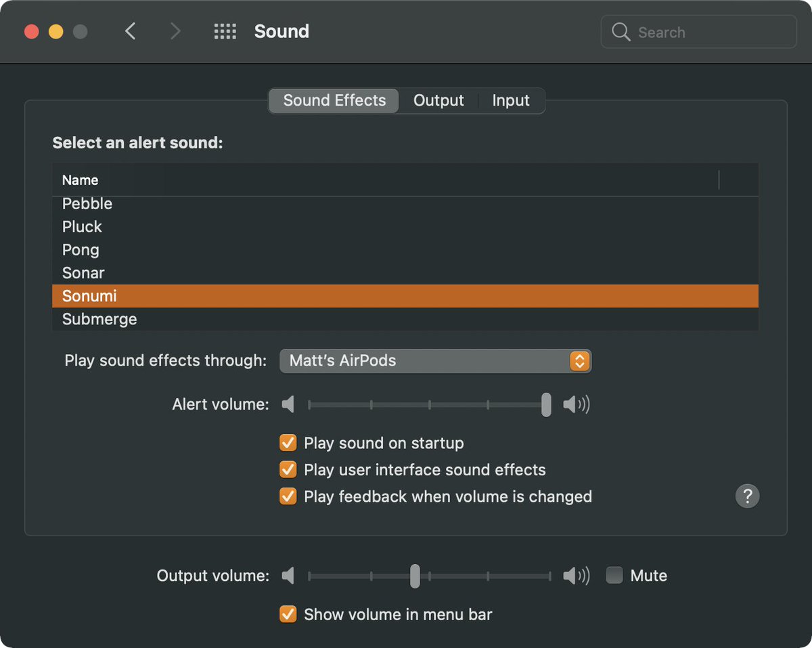
Task: Click the magnifying glass search icon
Action: [621, 32]
